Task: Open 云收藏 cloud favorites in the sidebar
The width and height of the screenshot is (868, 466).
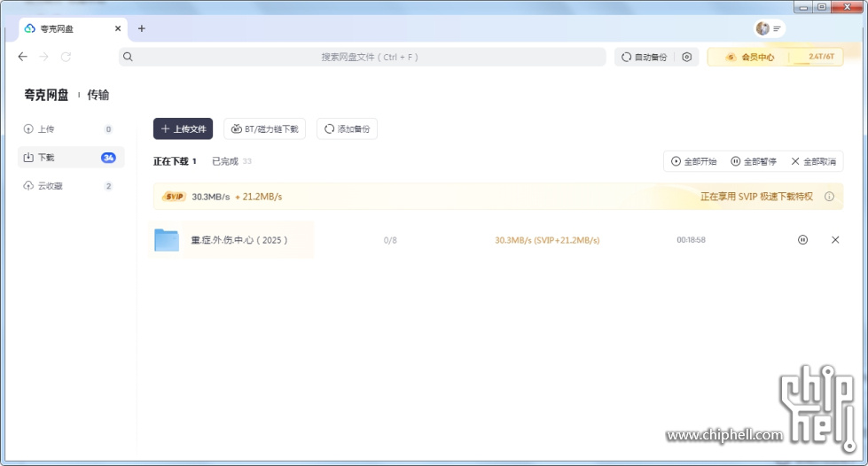Action: click(x=71, y=186)
